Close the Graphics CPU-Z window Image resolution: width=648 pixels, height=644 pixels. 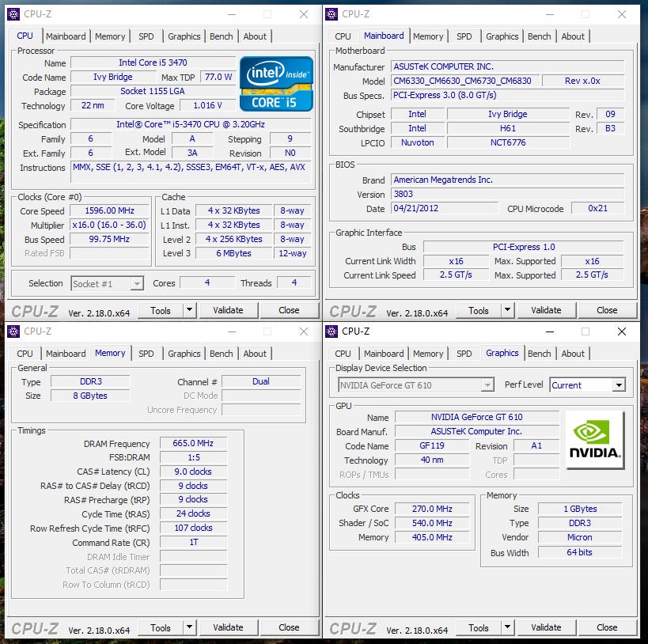pyautogui.click(x=622, y=331)
